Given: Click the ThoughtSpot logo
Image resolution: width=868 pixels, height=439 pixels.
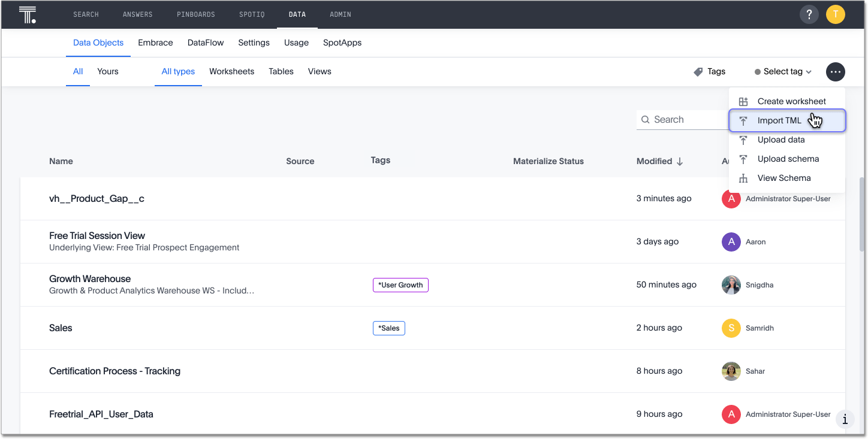Looking at the screenshot, I should (27, 14).
